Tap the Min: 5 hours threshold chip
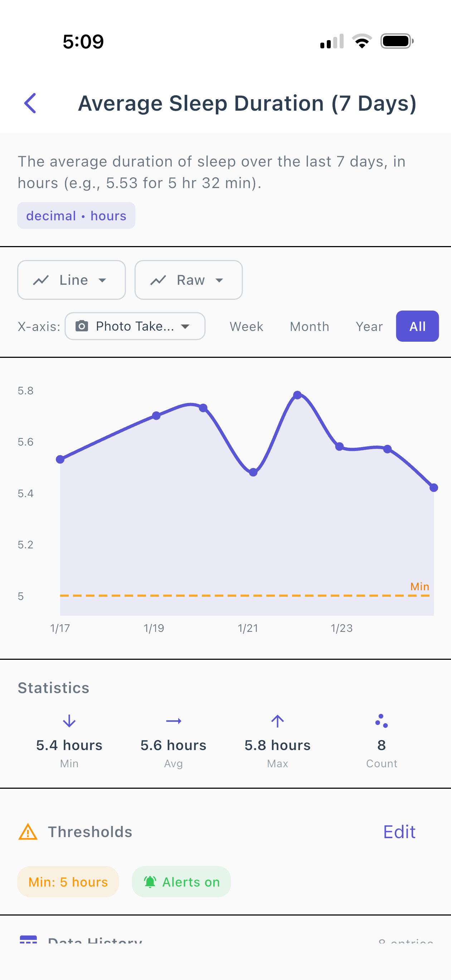 pos(68,882)
